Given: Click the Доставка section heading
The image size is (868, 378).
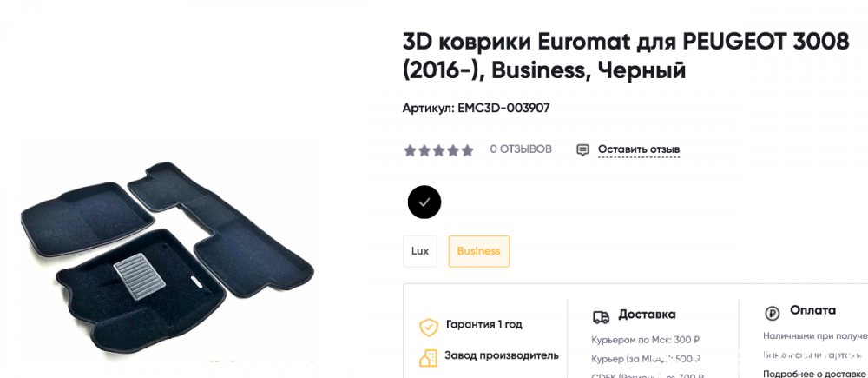Looking at the screenshot, I should pos(648,315).
